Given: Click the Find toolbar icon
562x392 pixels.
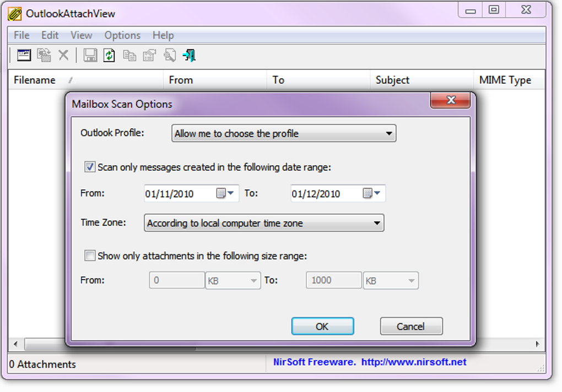Looking at the screenshot, I should pyautogui.click(x=169, y=55).
